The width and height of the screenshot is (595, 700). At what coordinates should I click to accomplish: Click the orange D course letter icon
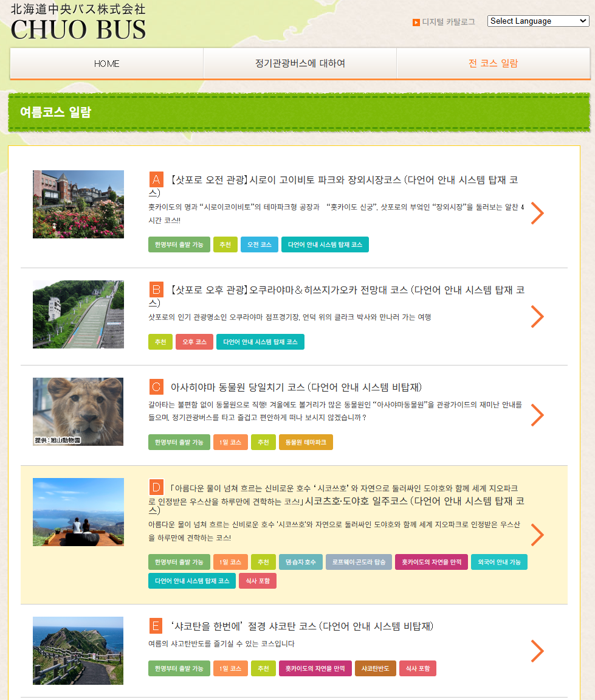click(156, 487)
